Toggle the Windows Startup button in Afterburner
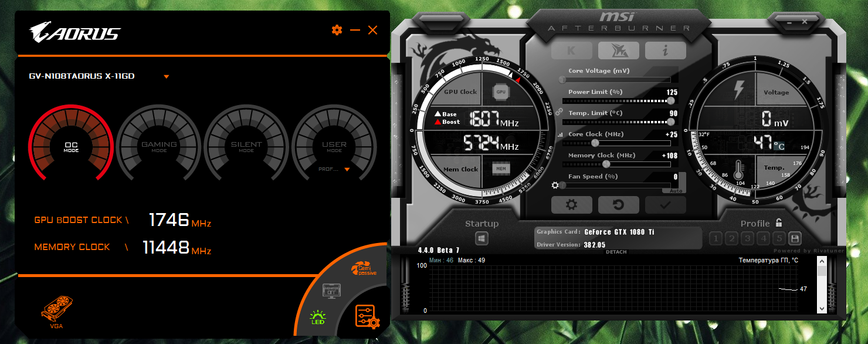The height and width of the screenshot is (344, 868). pyautogui.click(x=482, y=238)
